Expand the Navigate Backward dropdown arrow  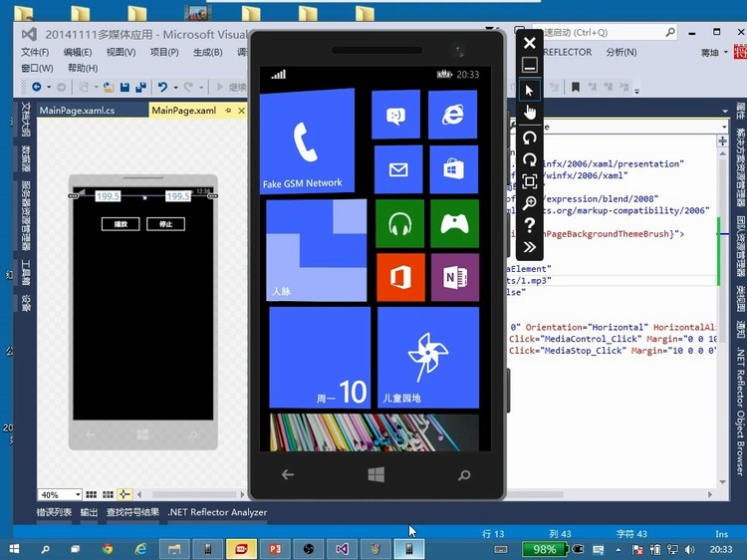point(49,88)
